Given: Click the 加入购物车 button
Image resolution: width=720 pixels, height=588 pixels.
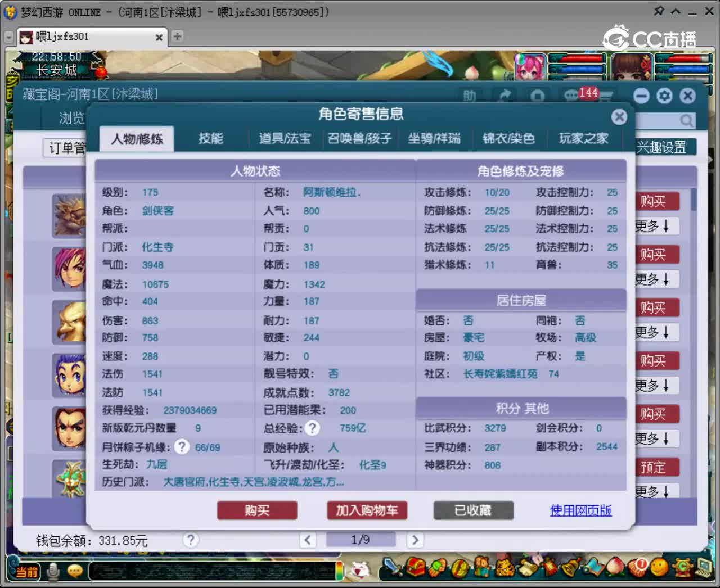Looking at the screenshot, I should pyautogui.click(x=367, y=510).
